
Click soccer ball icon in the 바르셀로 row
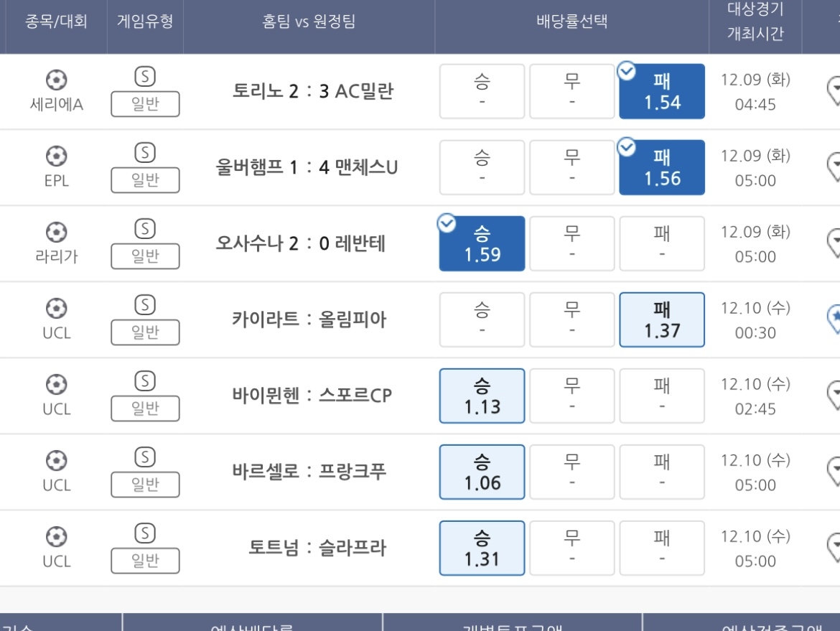[56, 459]
